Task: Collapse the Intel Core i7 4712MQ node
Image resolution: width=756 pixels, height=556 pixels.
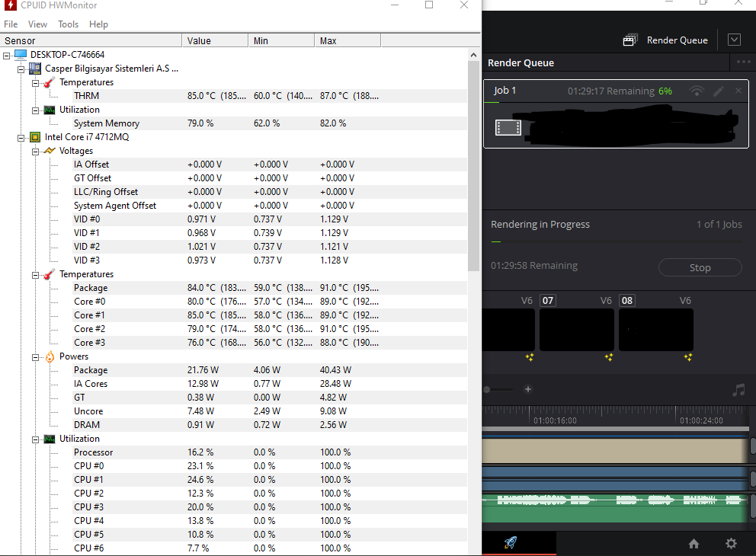Action: click(x=21, y=138)
